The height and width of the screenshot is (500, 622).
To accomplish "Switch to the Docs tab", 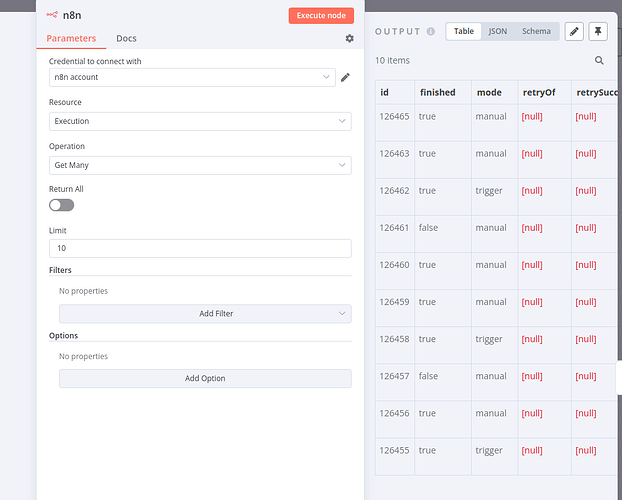I will pyautogui.click(x=126, y=38).
